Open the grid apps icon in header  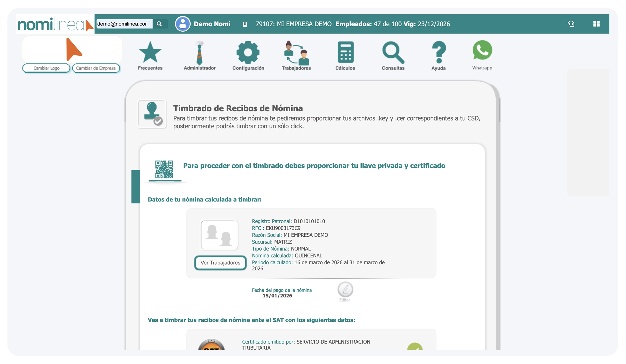[596, 24]
